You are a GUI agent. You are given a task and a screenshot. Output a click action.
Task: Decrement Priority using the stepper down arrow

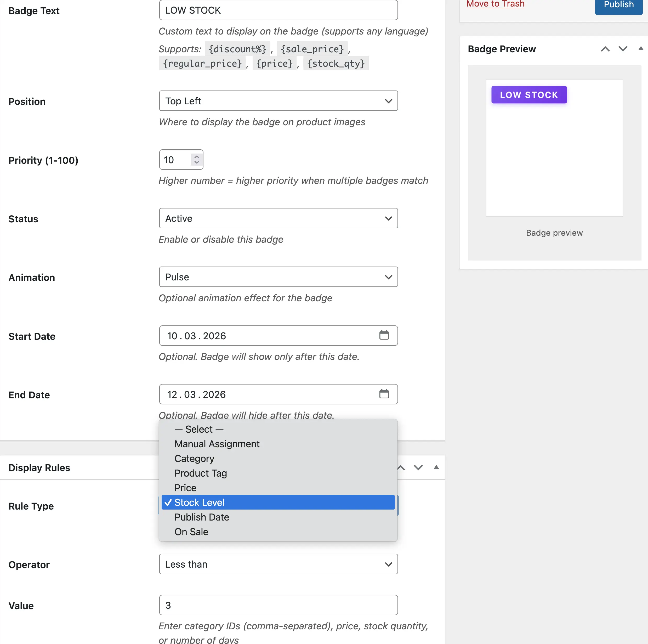coord(197,163)
